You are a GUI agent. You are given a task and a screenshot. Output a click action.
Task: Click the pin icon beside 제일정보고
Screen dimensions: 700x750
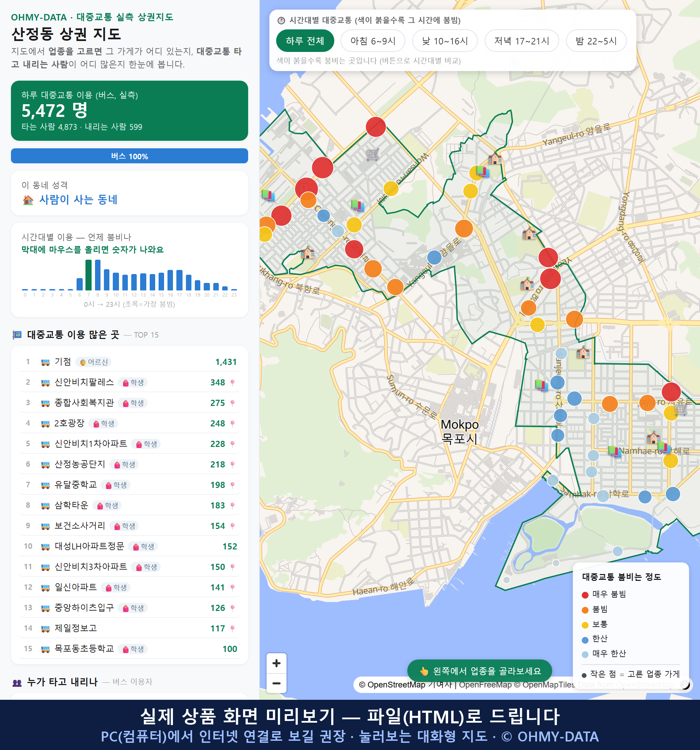tap(232, 628)
